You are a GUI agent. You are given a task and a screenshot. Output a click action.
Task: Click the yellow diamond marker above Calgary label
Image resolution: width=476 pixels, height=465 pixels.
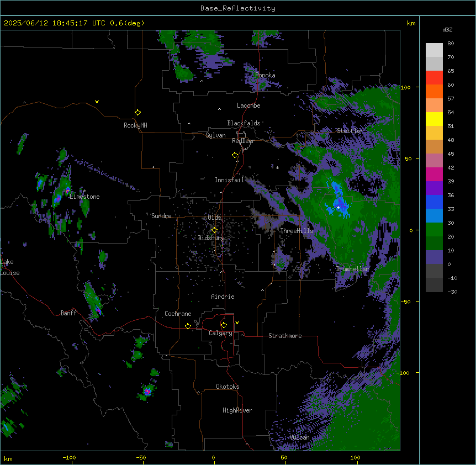224,325
